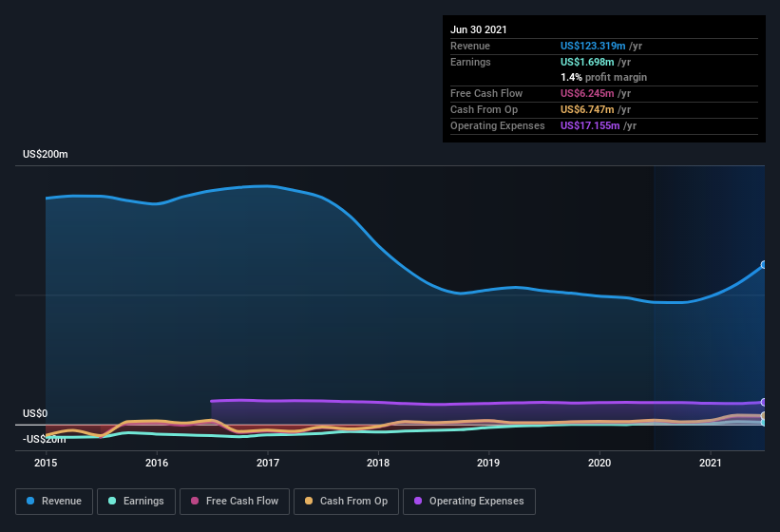Click the Revenue row label in tooltip

coord(470,46)
